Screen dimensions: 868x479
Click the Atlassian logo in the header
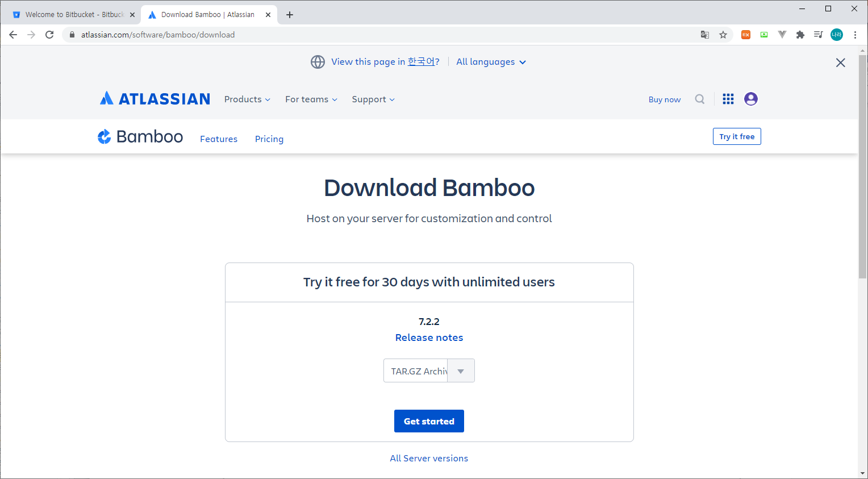pos(155,98)
